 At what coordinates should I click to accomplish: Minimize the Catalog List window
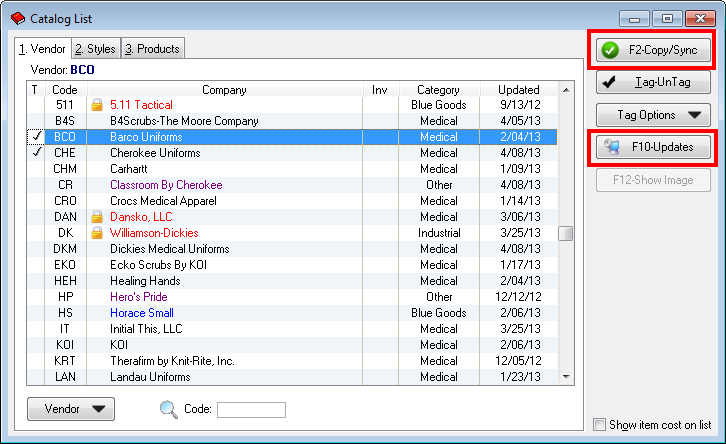pos(634,19)
